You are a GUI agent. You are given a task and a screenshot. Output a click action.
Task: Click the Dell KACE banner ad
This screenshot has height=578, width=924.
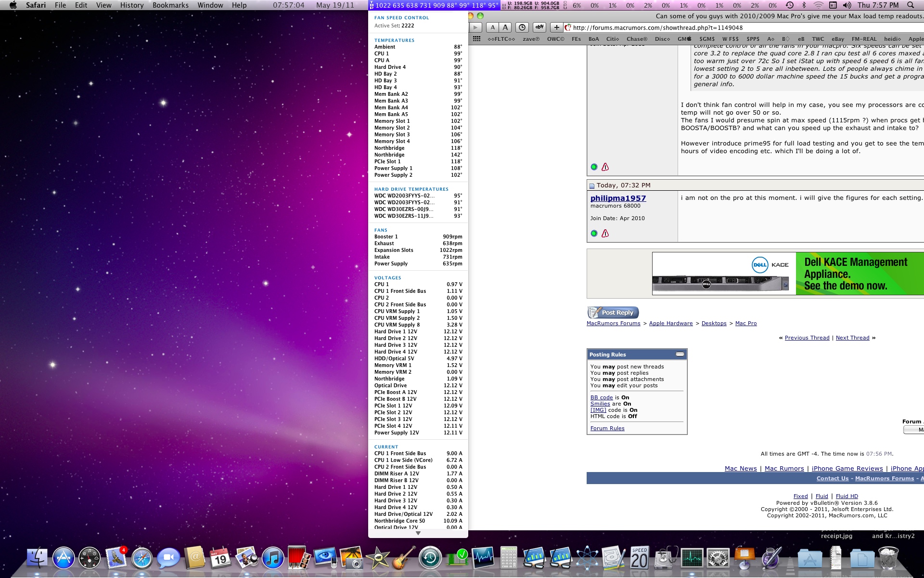tap(788, 274)
